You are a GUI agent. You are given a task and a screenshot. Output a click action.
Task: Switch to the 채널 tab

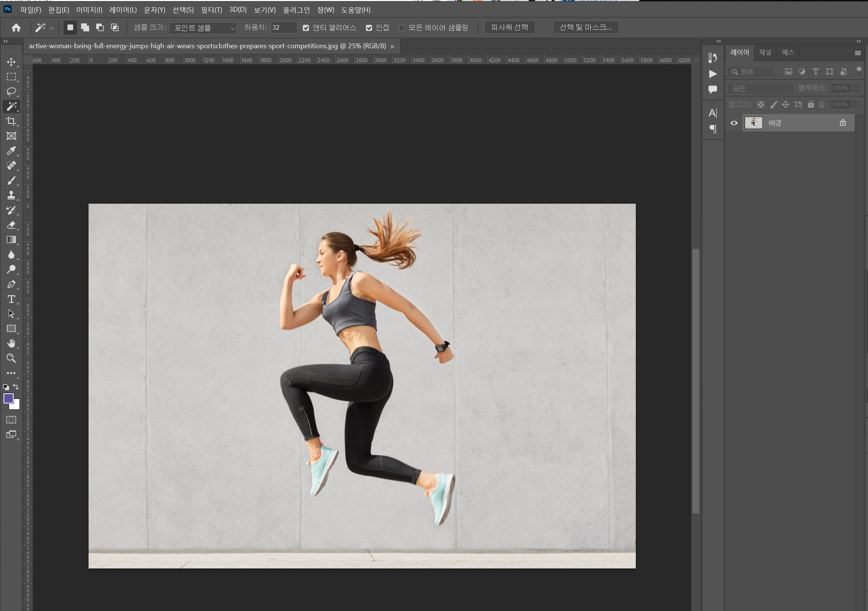pyautogui.click(x=765, y=52)
